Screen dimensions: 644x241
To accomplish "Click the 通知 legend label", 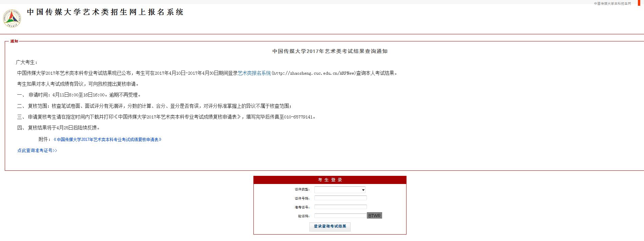I will coord(14,41).
